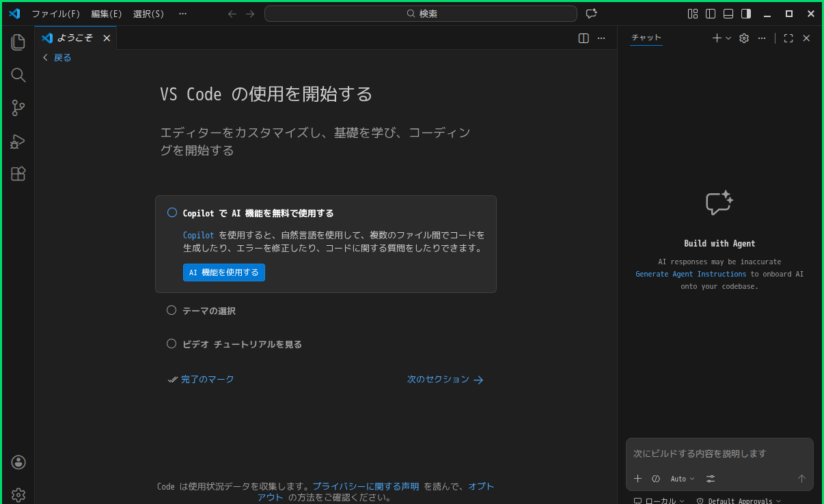Click the 完了のマーク link
The image size is (824, 504).
[x=202, y=379]
